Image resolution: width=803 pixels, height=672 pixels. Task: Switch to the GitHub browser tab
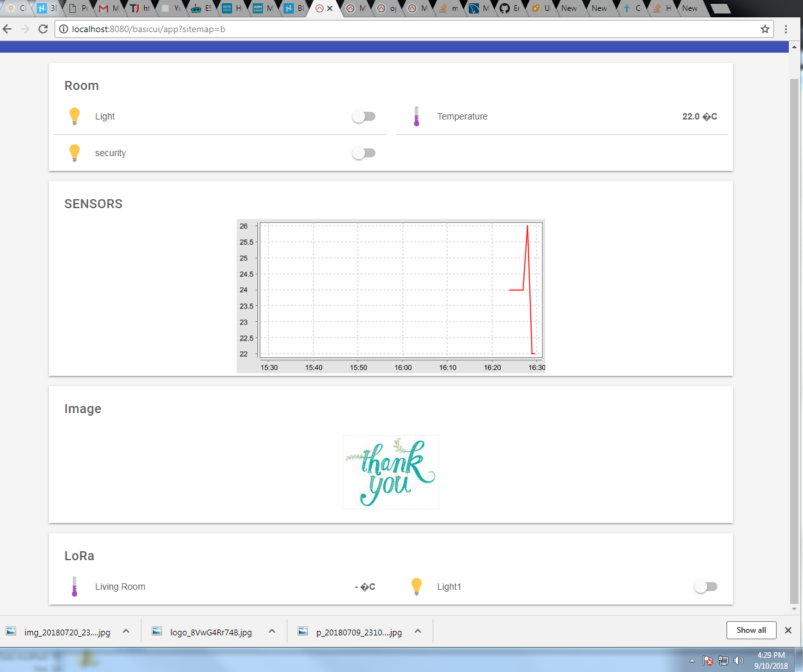point(505,8)
